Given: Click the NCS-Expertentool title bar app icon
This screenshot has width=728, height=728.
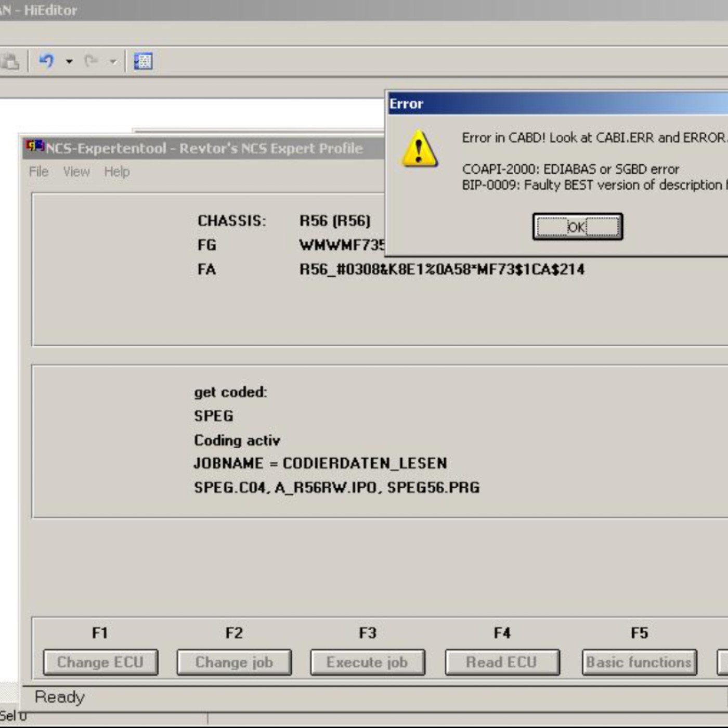Looking at the screenshot, I should point(35,146).
